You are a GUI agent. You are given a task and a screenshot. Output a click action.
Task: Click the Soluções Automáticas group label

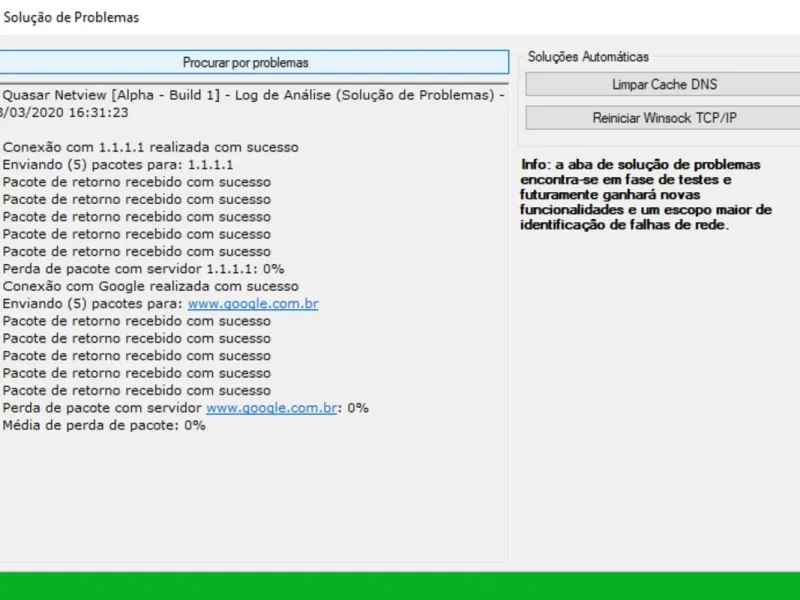tap(588, 57)
